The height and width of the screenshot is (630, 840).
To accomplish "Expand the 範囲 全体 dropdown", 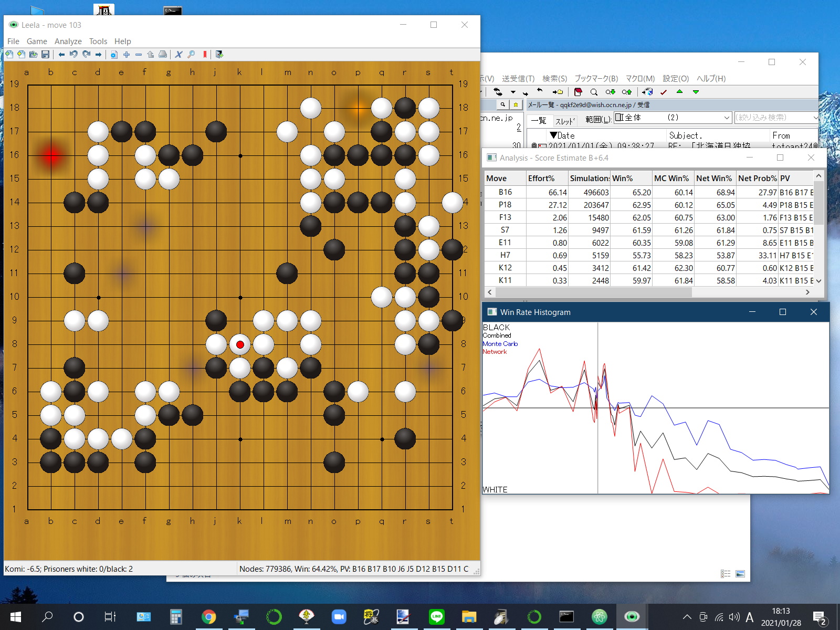I will 727,118.
